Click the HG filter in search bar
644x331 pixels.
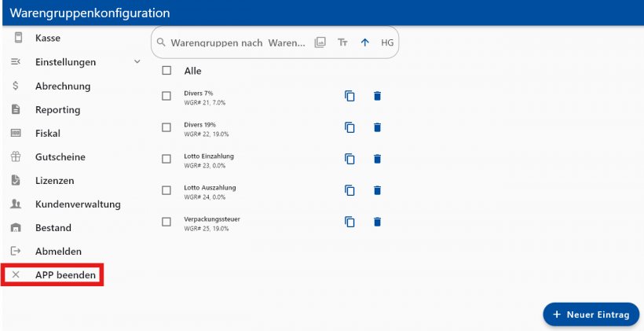pyautogui.click(x=387, y=42)
